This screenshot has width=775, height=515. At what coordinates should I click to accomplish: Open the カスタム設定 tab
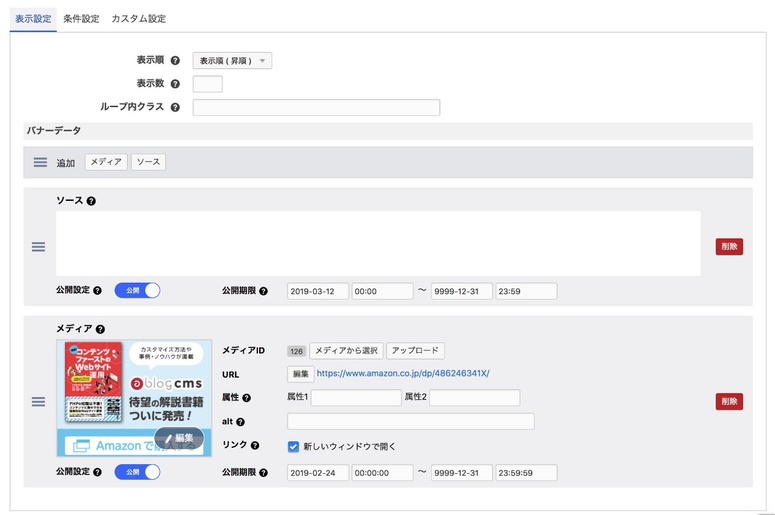point(138,19)
